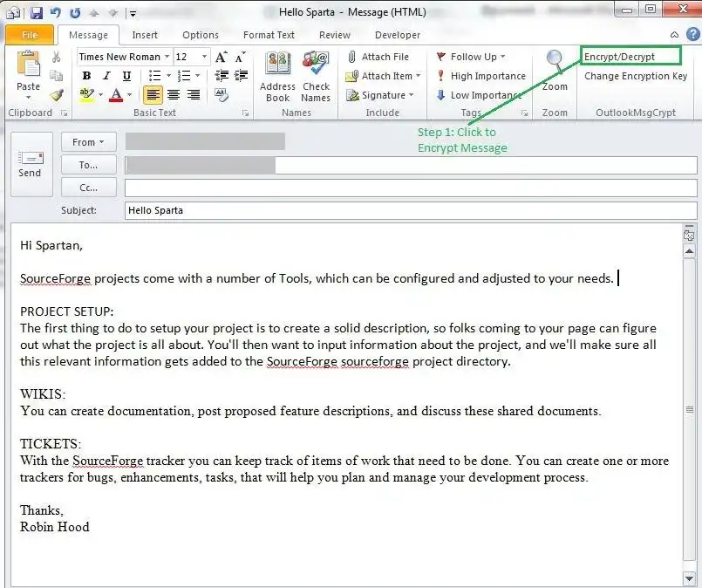Viewport: 702px width, 588px height.
Task: Toggle Center text alignment
Action: tap(174, 94)
